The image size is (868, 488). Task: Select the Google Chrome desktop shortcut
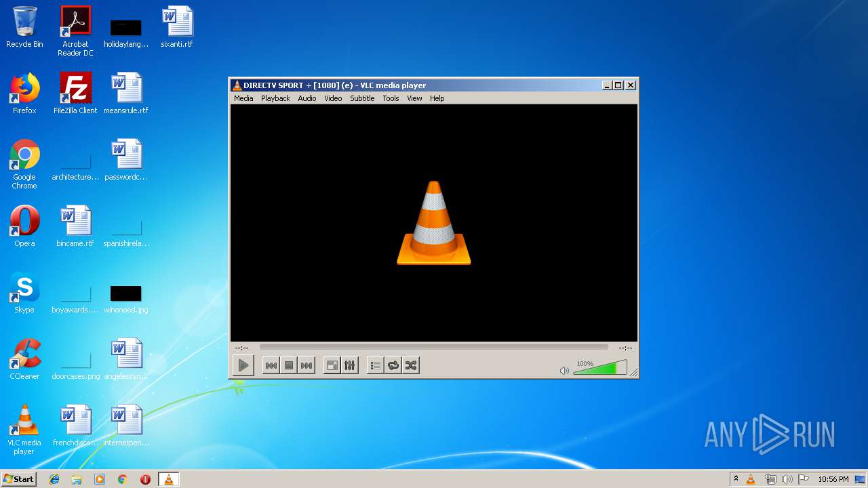point(24,164)
